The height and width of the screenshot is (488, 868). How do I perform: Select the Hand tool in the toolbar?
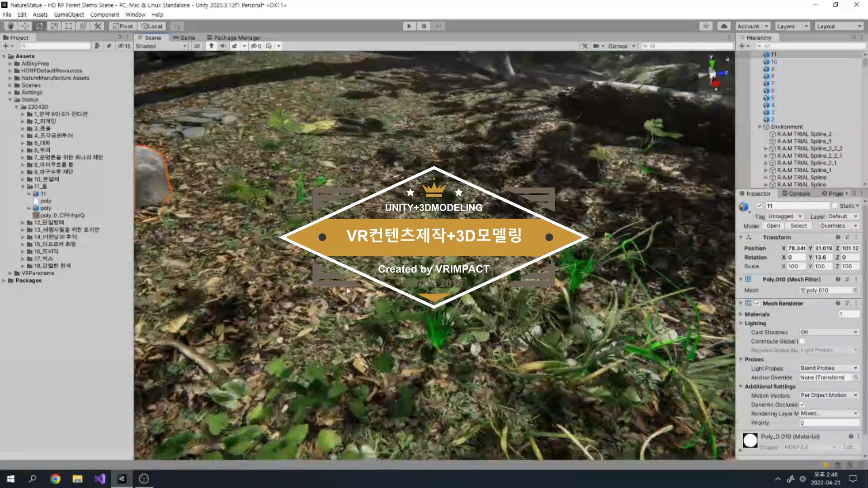(10, 26)
